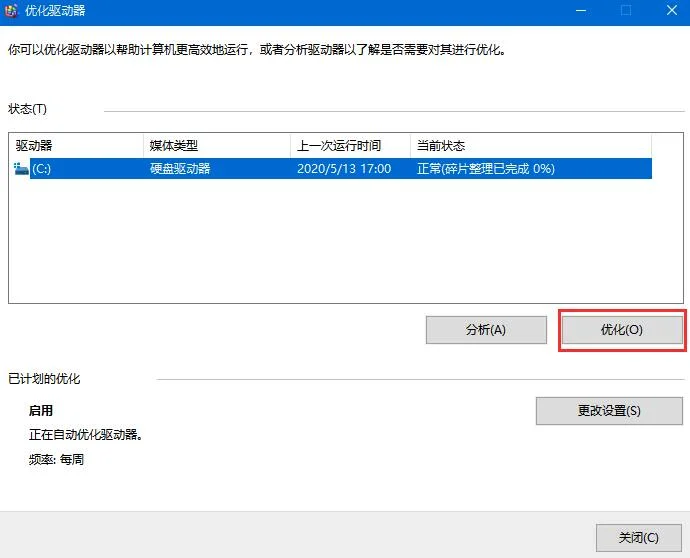
Task: Click the 已计划的优化 section label
Action: 44,378
